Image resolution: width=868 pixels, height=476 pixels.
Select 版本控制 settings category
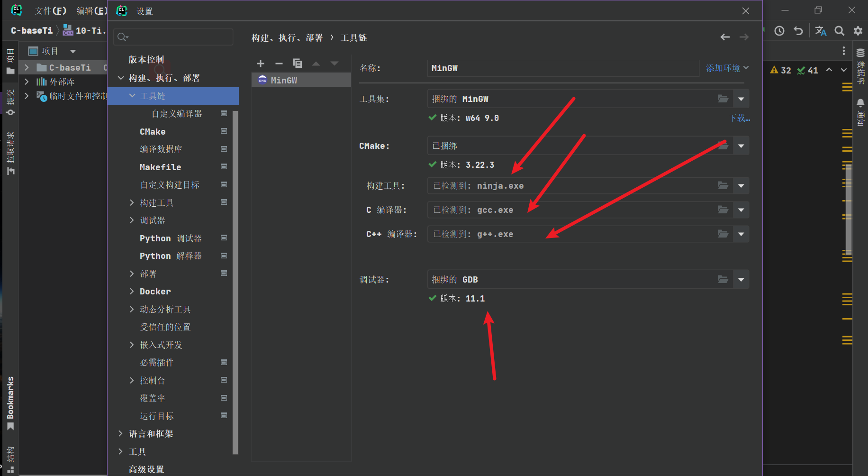[x=146, y=59]
